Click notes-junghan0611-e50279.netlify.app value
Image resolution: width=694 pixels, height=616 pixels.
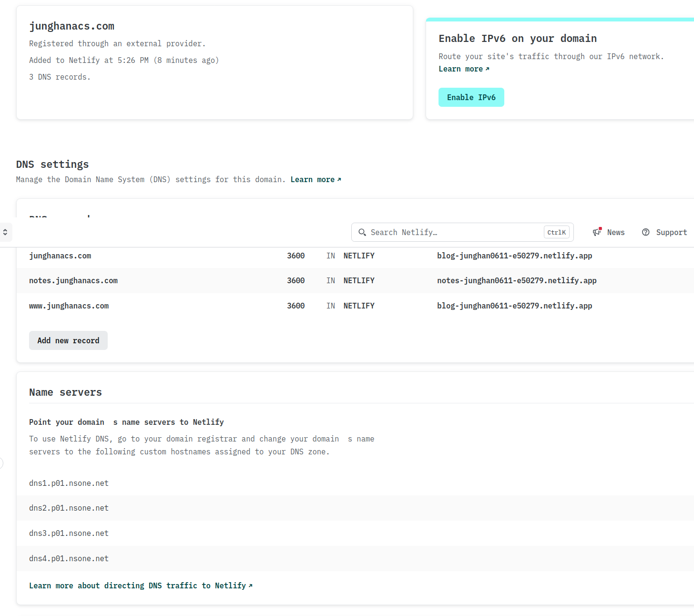tap(517, 280)
